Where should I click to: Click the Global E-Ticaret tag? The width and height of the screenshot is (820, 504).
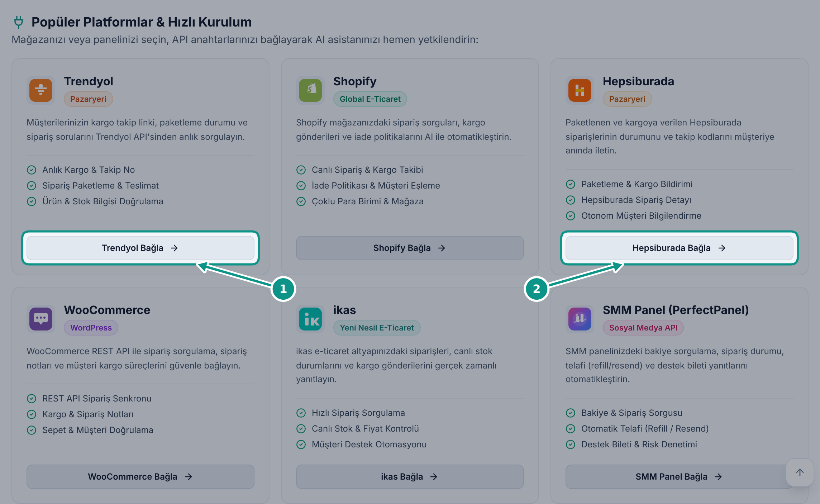[x=370, y=99]
